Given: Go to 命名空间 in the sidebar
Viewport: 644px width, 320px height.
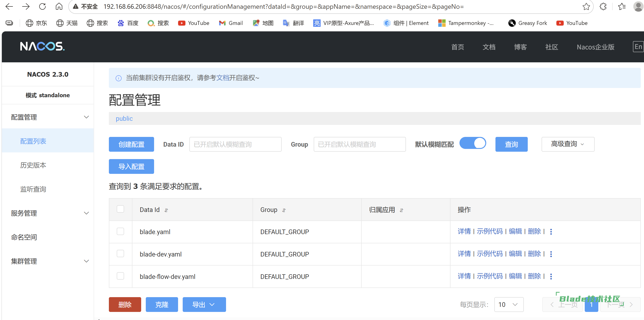Looking at the screenshot, I should [24, 237].
